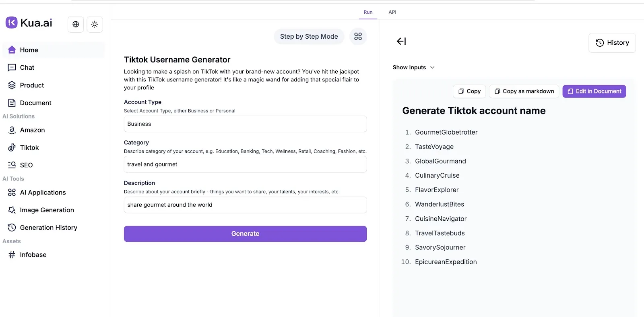Screen dimensions: 644x317
Task: Select the Run tab
Action: click(368, 12)
